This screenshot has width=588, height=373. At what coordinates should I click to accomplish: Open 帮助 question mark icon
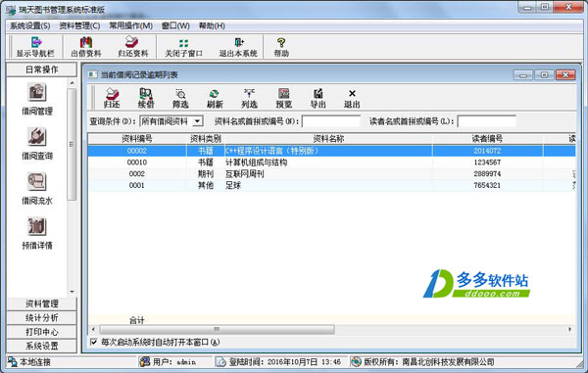[281, 42]
